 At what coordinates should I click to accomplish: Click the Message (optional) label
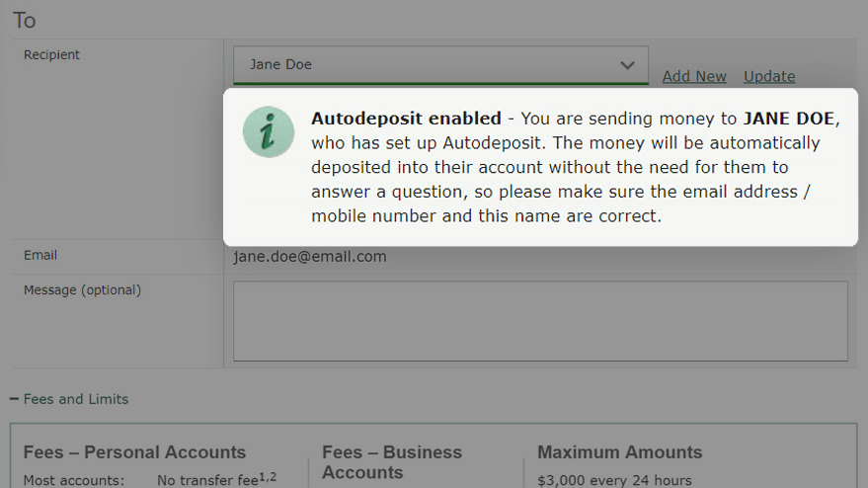[x=82, y=289]
